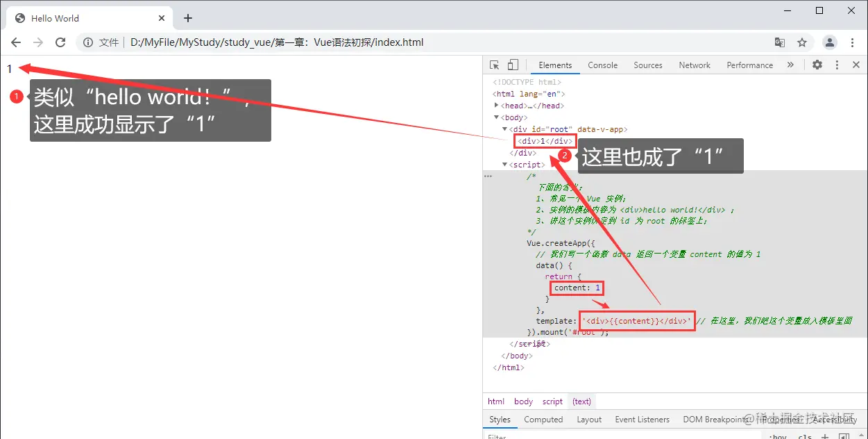868x439 pixels.
Task: Open DevTools settings gear
Action: [x=817, y=65]
